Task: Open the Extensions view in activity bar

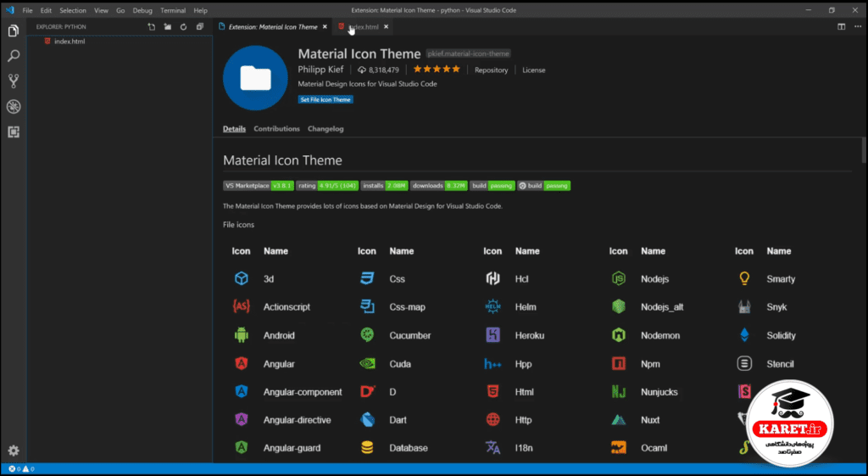Action: (x=14, y=132)
